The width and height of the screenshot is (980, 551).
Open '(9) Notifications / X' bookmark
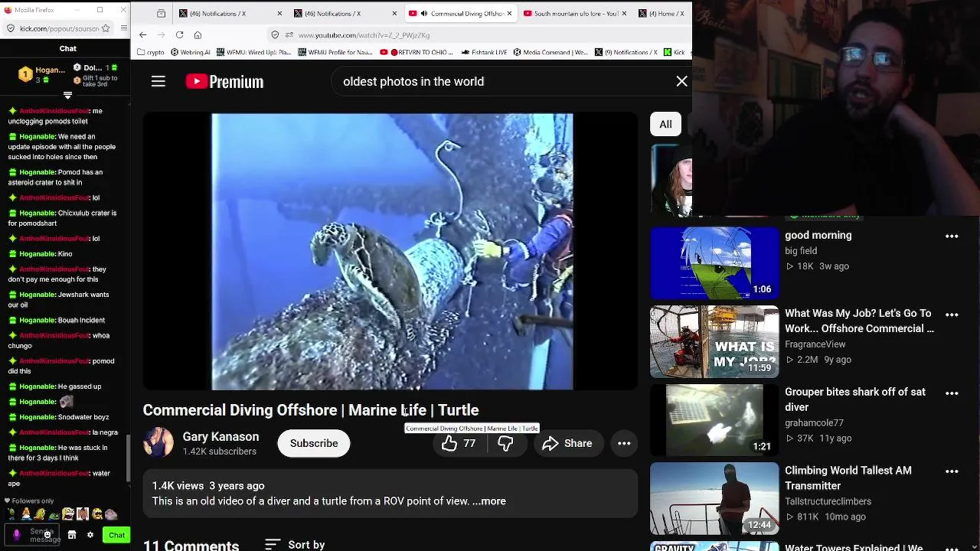point(626,52)
